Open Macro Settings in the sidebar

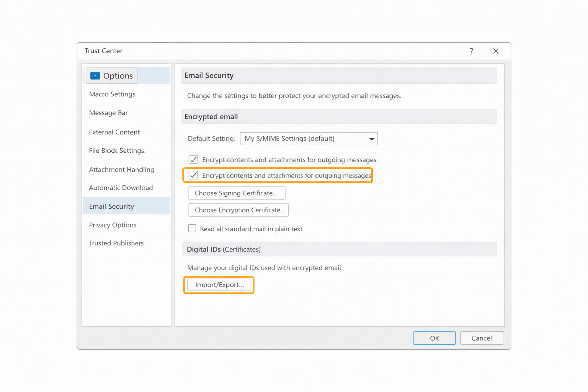(112, 94)
